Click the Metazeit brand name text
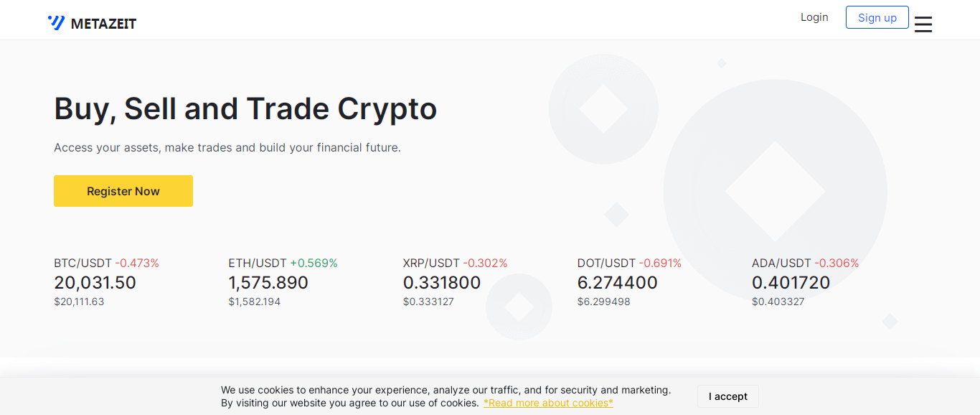 103,24
